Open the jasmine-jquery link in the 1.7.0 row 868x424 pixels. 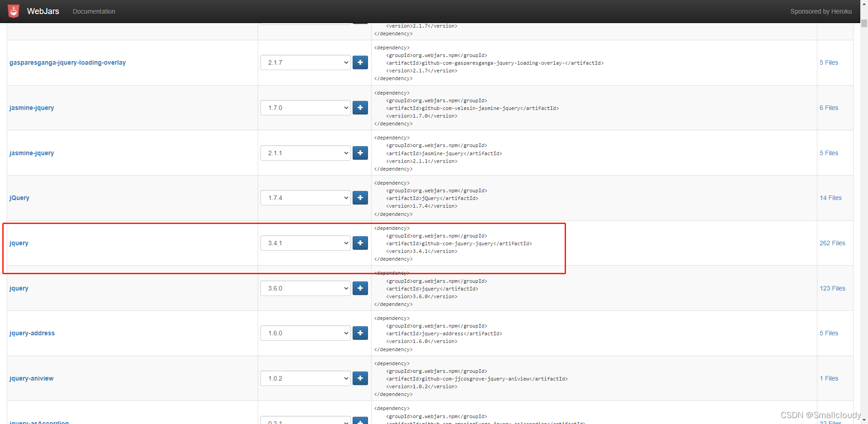(32, 108)
